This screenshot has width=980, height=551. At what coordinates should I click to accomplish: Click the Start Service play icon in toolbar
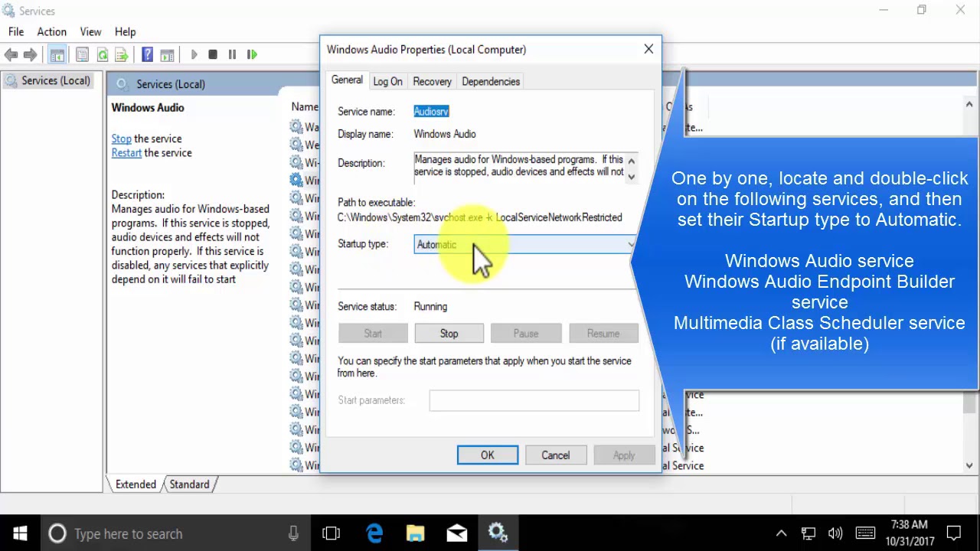[194, 54]
